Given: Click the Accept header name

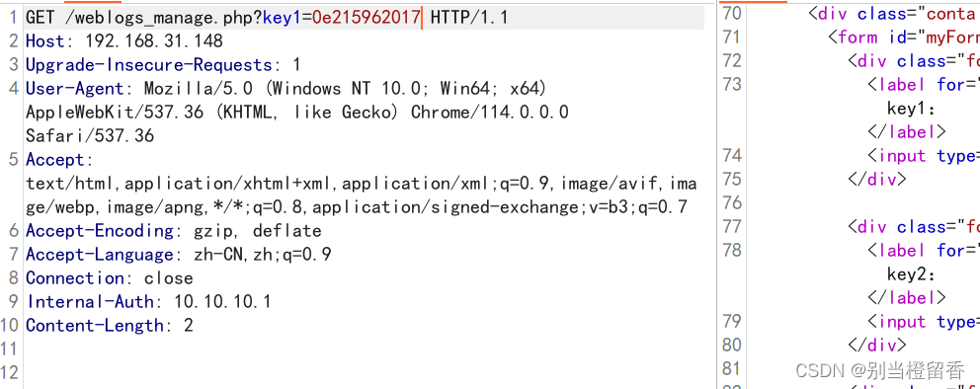Looking at the screenshot, I should (54, 160).
